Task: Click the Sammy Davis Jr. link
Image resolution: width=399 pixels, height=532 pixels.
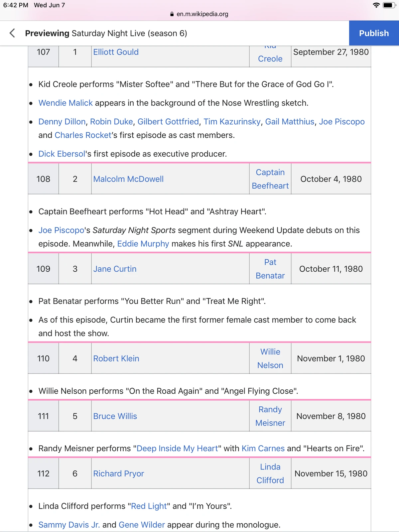Action: [x=69, y=524]
